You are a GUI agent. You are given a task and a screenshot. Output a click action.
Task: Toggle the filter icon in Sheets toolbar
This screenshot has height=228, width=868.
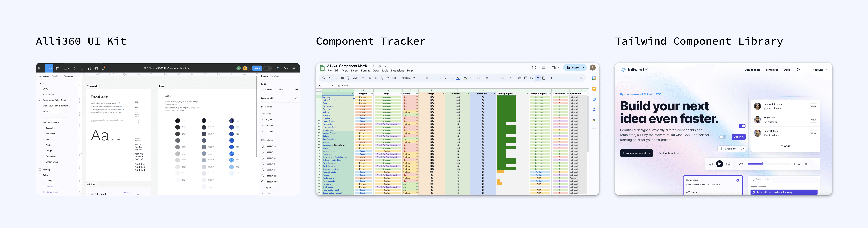pyautogui.click(x=538, y=78)
